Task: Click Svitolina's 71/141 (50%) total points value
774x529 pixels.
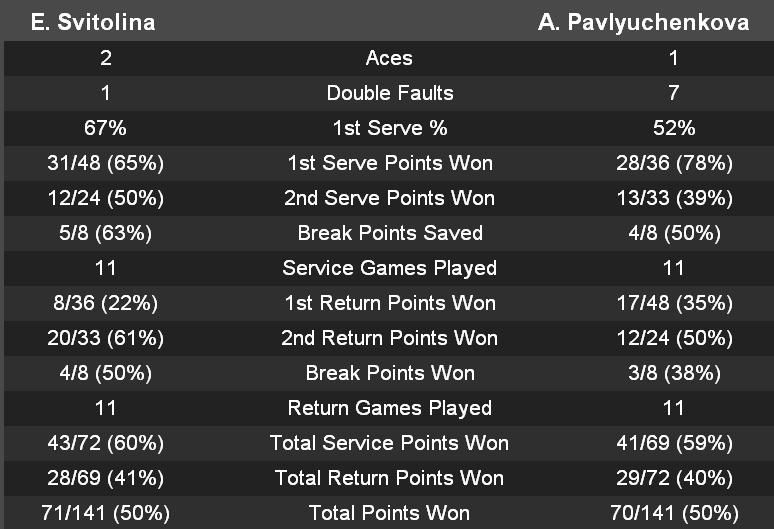Action: (x=105, y=513)
